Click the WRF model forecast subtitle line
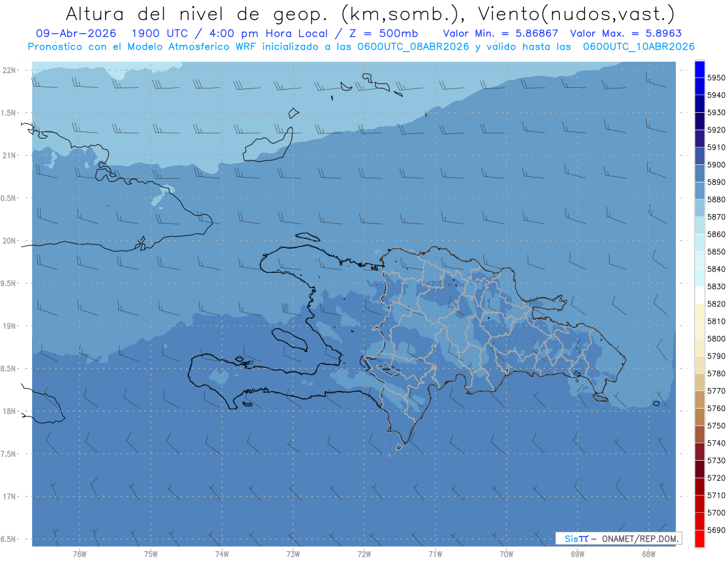Screen dimensions: 728x562 (x=362, y=46)
